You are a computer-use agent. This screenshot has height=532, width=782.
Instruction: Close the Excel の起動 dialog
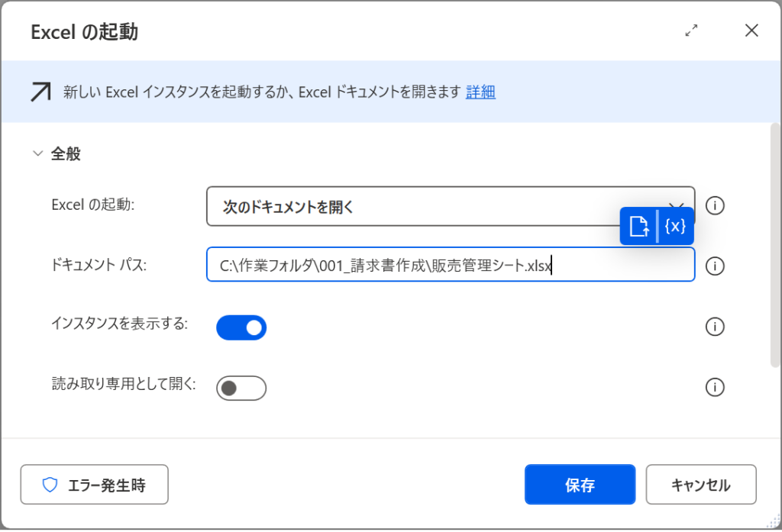click(x=751, y=31)
